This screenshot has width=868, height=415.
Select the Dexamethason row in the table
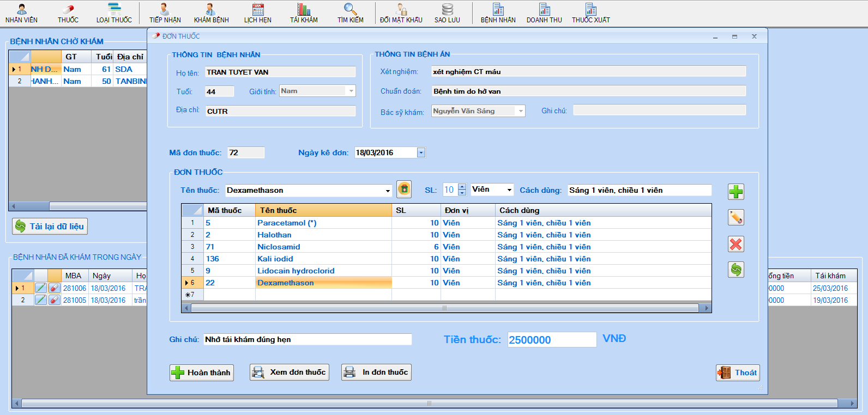tap(446, 283)
